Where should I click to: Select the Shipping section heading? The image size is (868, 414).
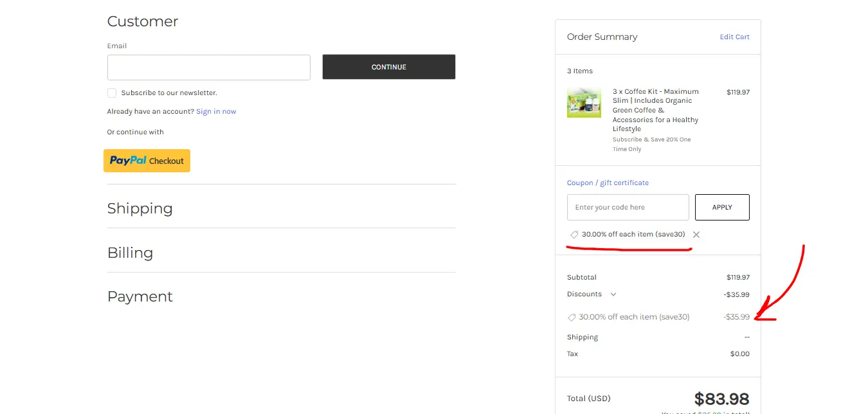click(140, 208)
